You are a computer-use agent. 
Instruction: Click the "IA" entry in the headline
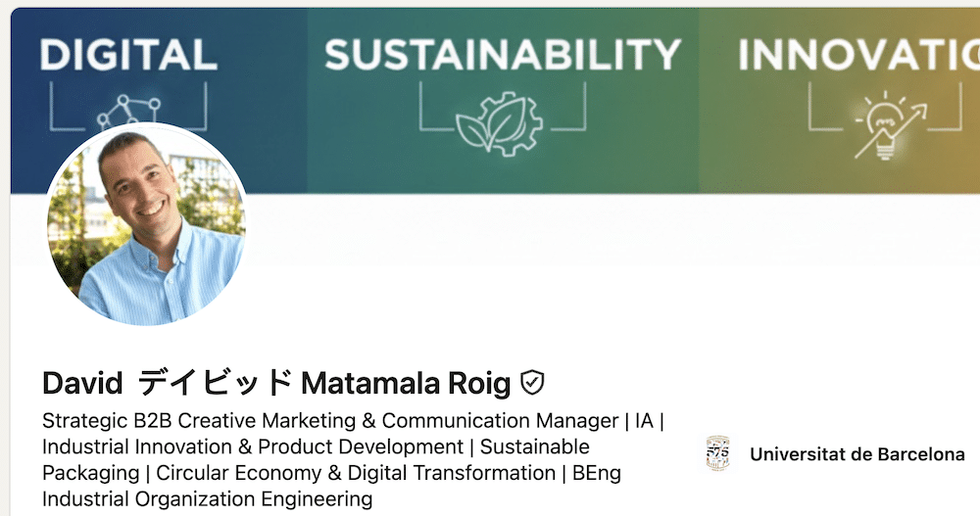(x=644, y=421)
